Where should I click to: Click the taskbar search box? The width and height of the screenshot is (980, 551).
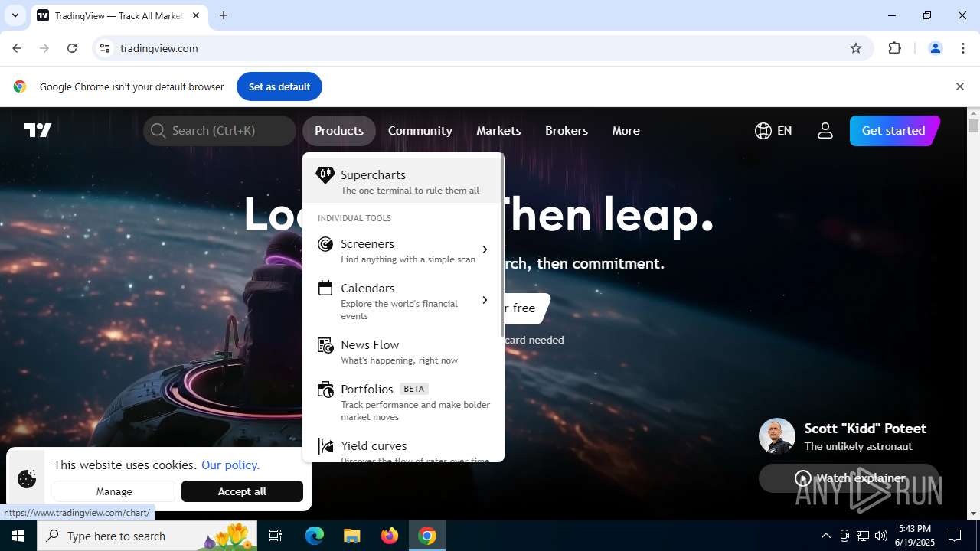tap(147, 536)
